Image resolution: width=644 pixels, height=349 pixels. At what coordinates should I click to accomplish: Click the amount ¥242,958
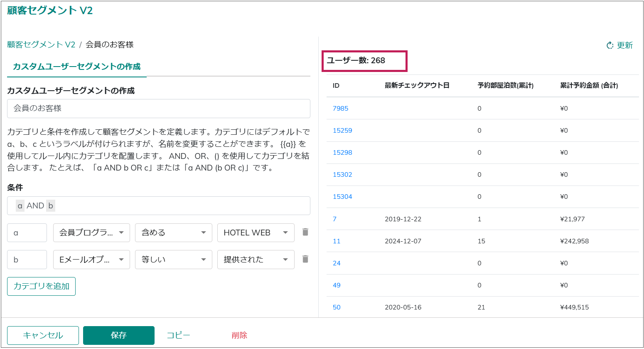[575, 241]
